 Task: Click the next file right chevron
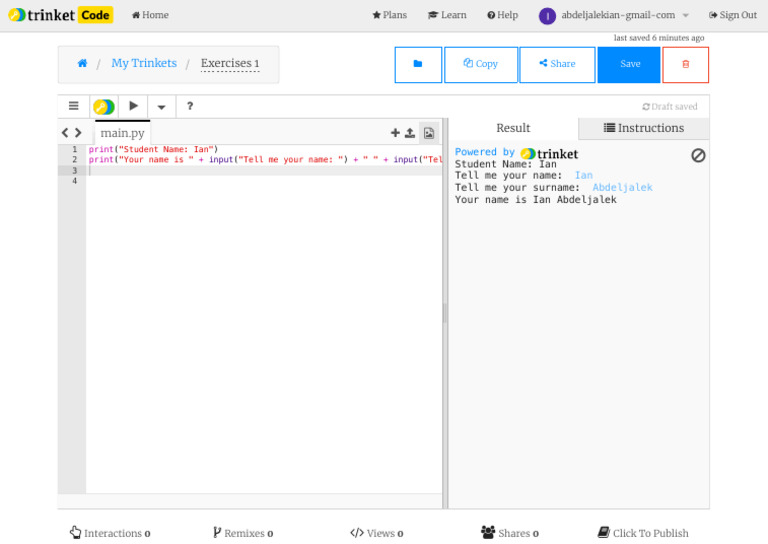(78, 133)
